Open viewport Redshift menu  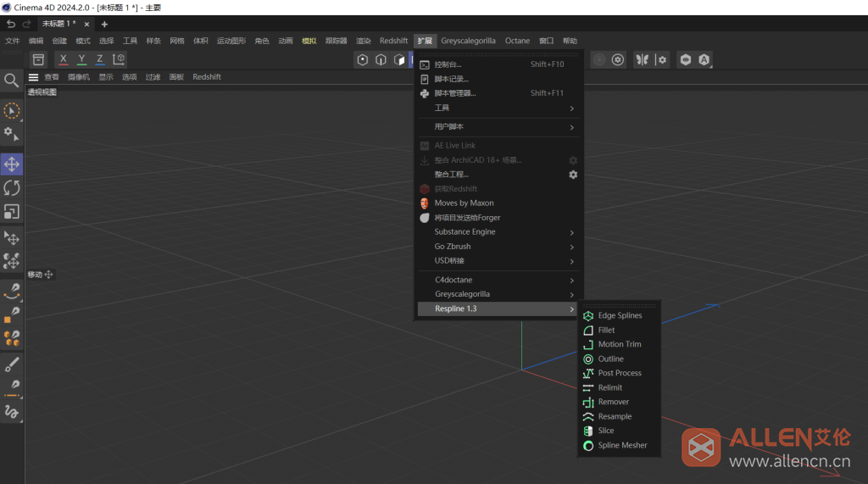click(207, 77)
